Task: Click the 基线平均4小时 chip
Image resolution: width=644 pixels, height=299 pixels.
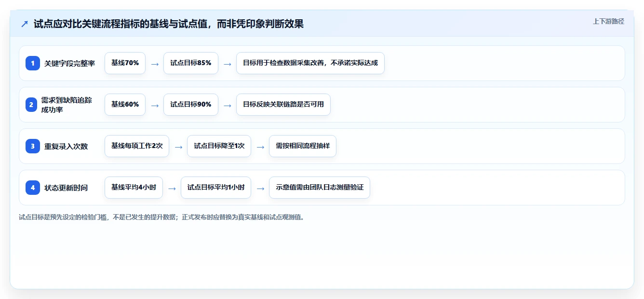Action: [x=134, y=188]
